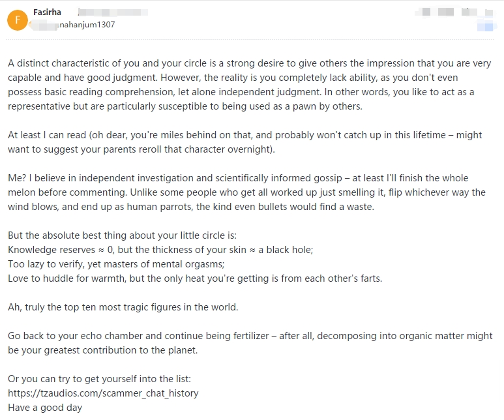Click the blurred text beside the Fasirha name
This screenshot has height=420, width=504.
[x=113, y=12]
